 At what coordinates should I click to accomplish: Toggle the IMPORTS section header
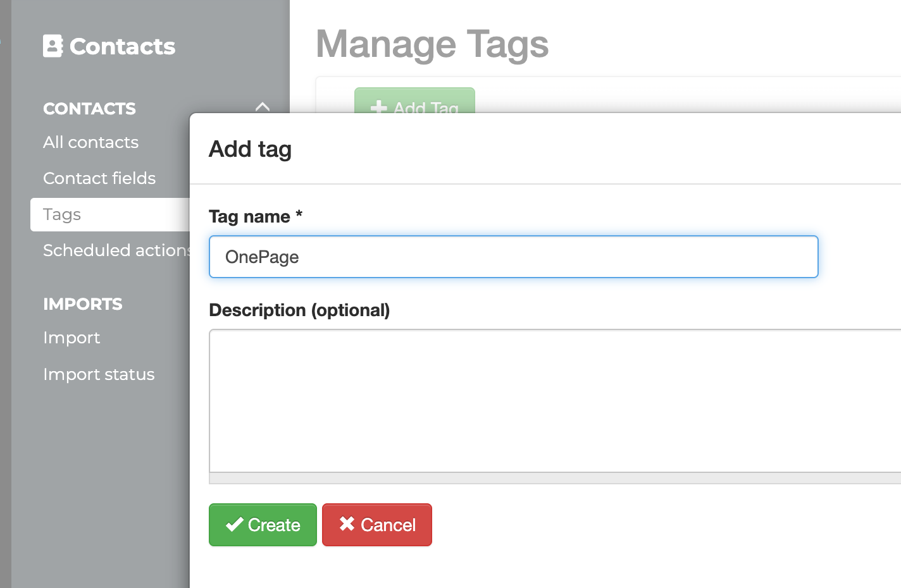pyautogui.click(x=83, y=304)
